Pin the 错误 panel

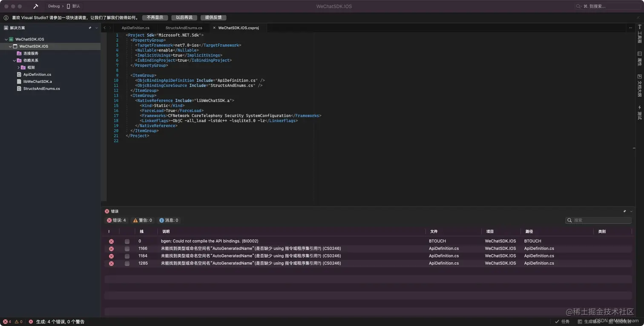(x=625, y=211)
